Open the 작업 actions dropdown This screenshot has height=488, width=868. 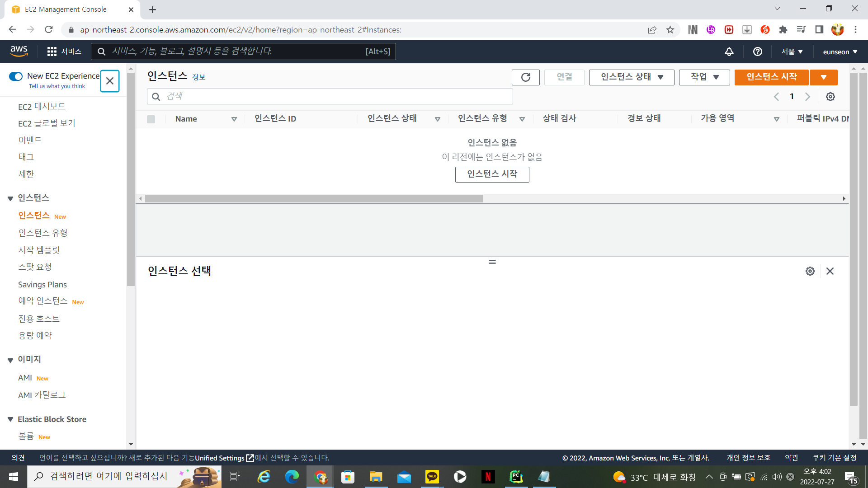704,77
